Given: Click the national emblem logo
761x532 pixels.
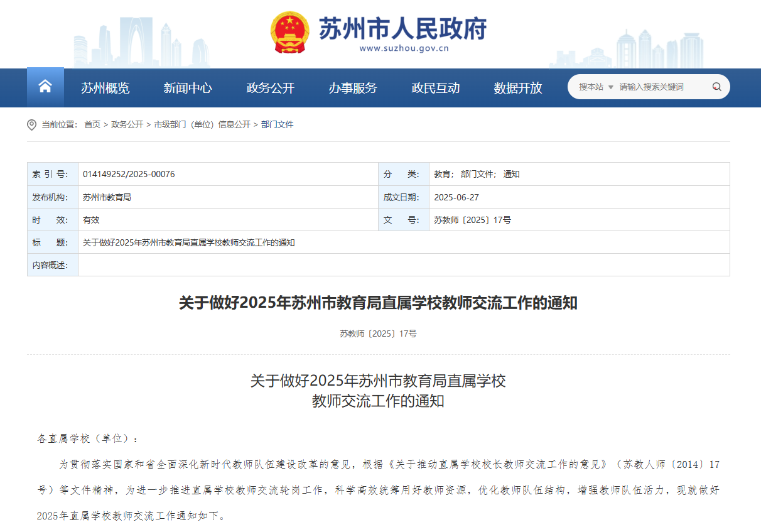Looking at the screenshot, I should (x=289, y=33).
